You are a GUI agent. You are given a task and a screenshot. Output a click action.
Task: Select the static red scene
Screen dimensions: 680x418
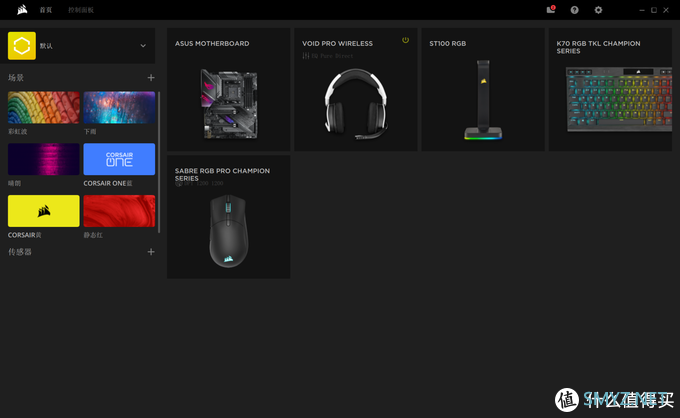(119, 211)
